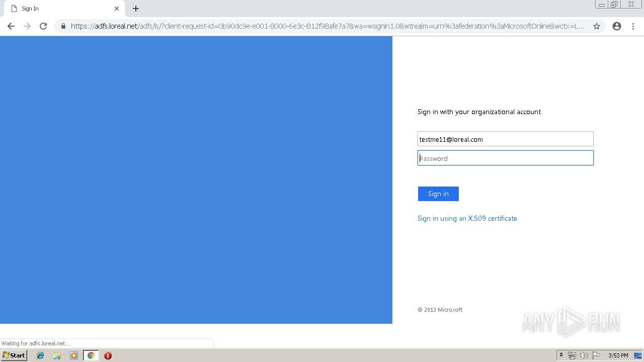Screen dimensions: 644x362
Task: Open the Chrome three-dot menu
Action: coord(633,26)
